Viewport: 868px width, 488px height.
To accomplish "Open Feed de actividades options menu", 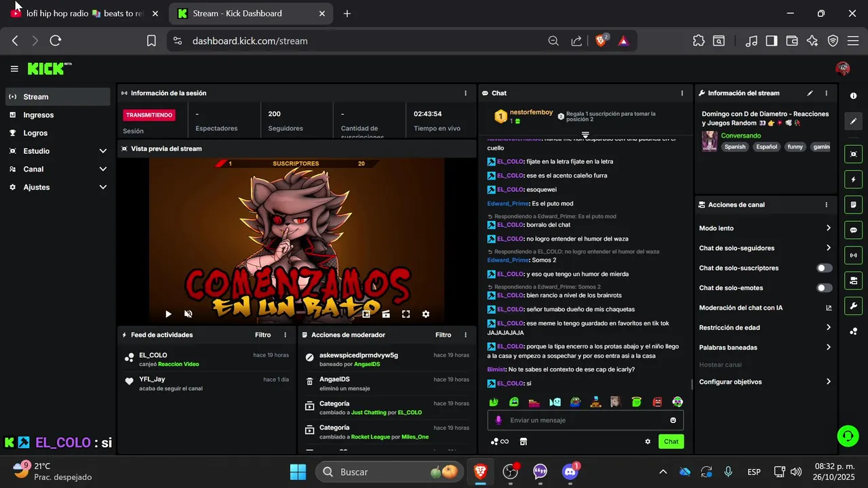I will point(285,335).
